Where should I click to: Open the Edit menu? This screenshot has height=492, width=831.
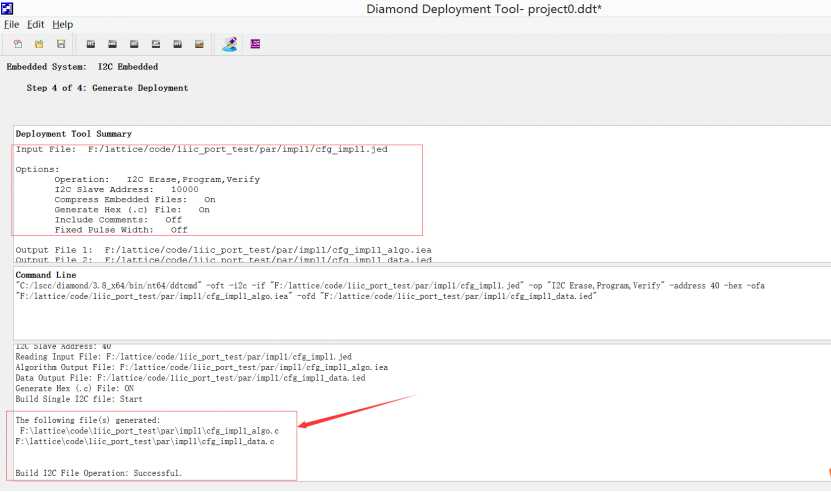pos(36,24)
